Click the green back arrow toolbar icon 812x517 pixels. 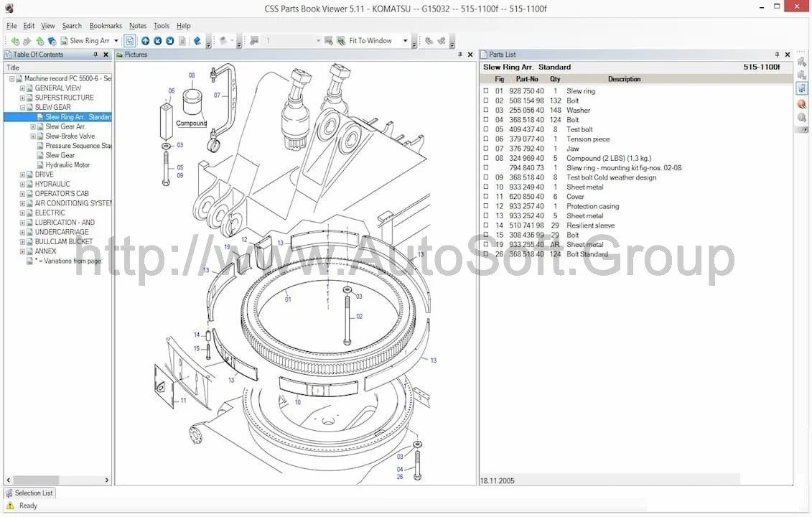[15, 41]
